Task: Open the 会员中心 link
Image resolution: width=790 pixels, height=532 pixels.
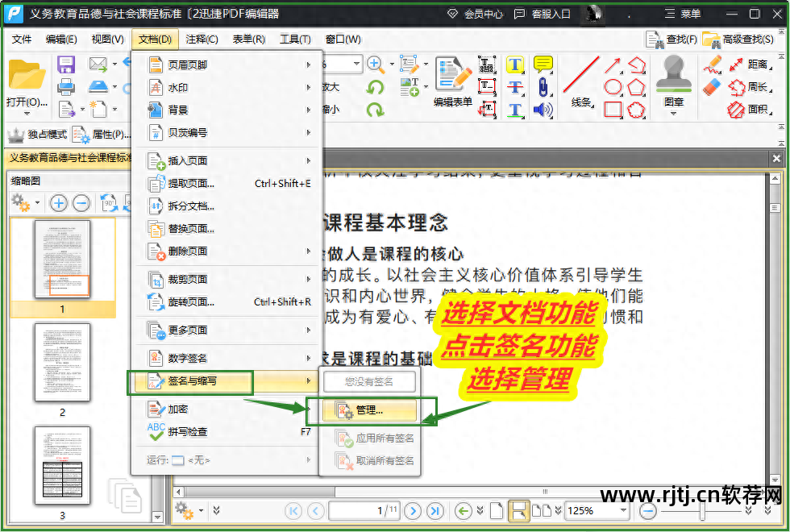Action: 475,14
